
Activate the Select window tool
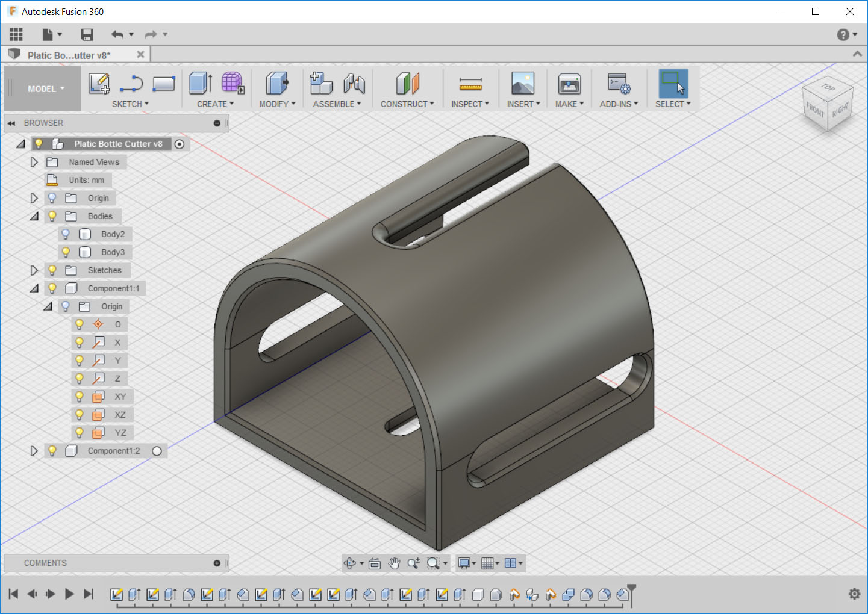(x=673, y=83)
